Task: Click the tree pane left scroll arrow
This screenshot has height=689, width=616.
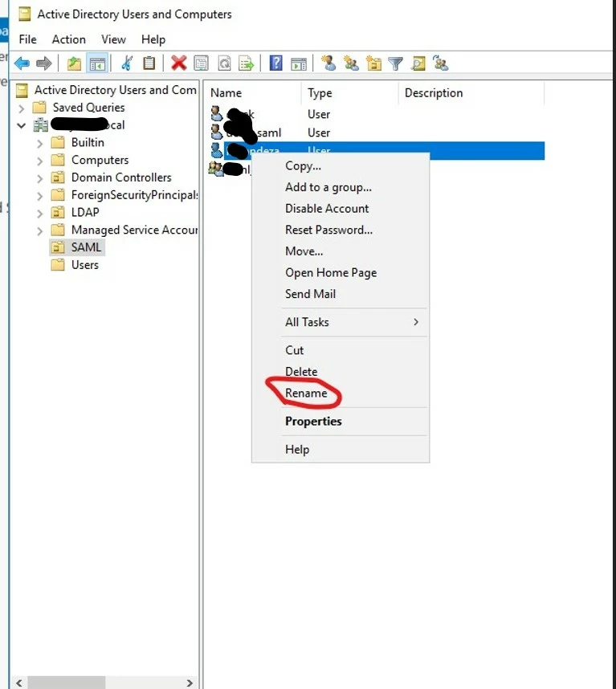Action: [19, 683]
